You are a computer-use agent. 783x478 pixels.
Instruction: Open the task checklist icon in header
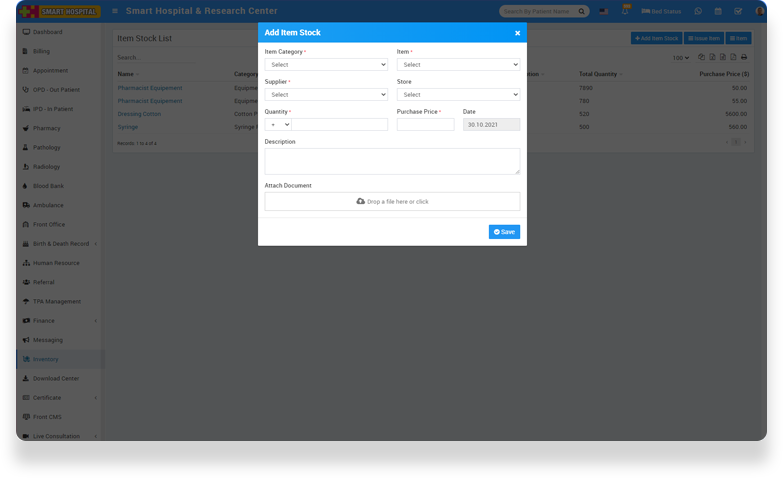738,12
